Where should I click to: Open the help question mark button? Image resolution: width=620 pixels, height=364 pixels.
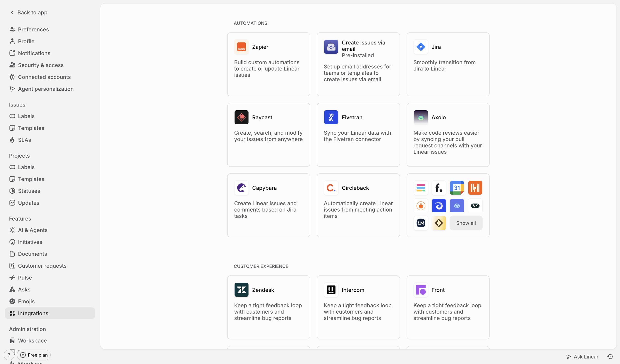[9, 355]
